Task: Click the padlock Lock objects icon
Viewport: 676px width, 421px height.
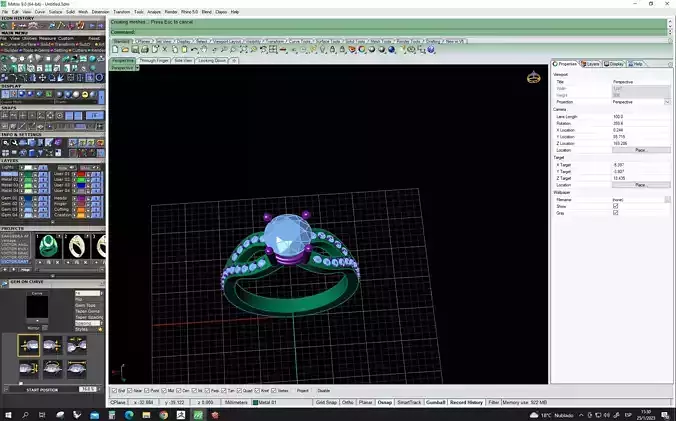Action: coord(332,50)
